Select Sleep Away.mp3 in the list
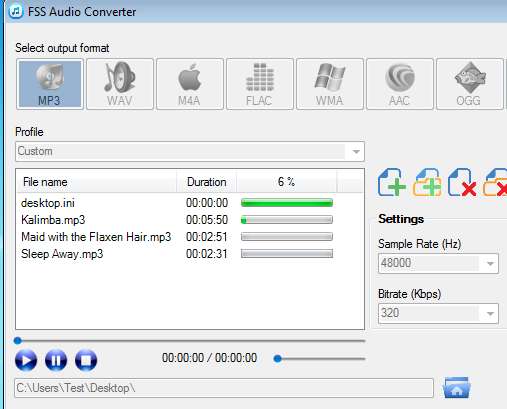This screenshot has width=507, height=409. click(62, 254)
